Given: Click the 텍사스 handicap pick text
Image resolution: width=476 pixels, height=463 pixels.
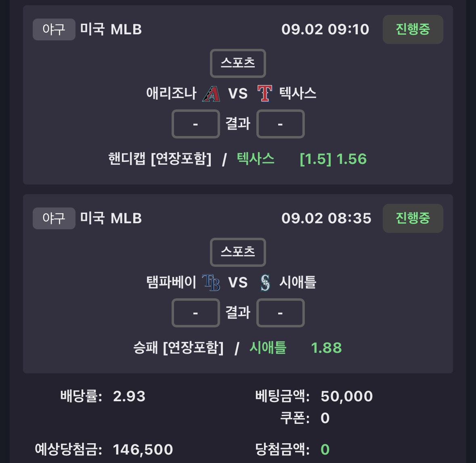Looking at the screenshot, I should (x=256, y=159).
